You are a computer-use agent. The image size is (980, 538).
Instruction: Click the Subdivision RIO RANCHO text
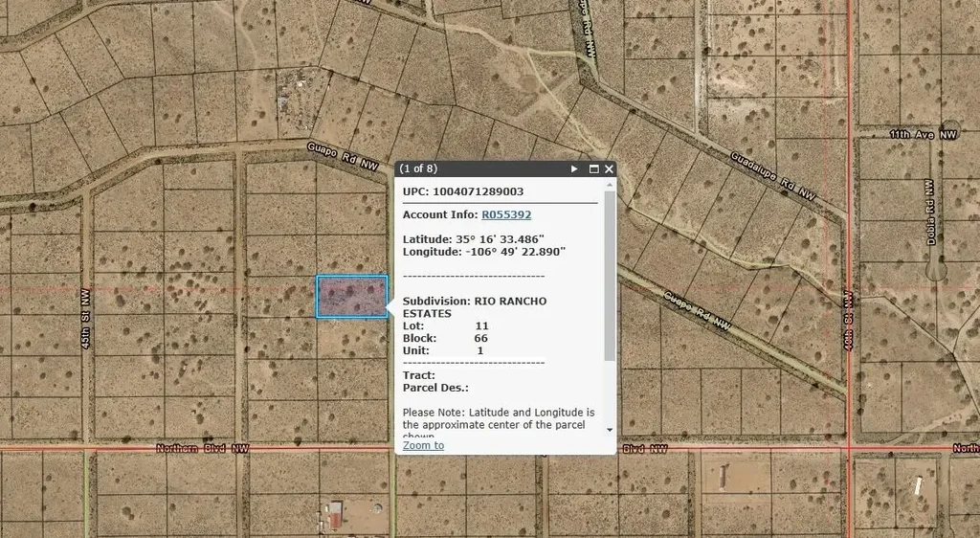click(x=475, y=301)
